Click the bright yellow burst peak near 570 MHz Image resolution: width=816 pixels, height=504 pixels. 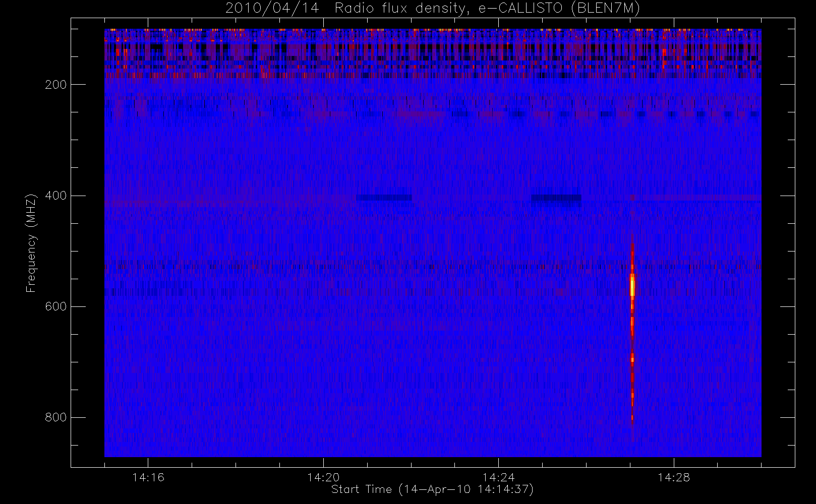(x=632, y=285)
